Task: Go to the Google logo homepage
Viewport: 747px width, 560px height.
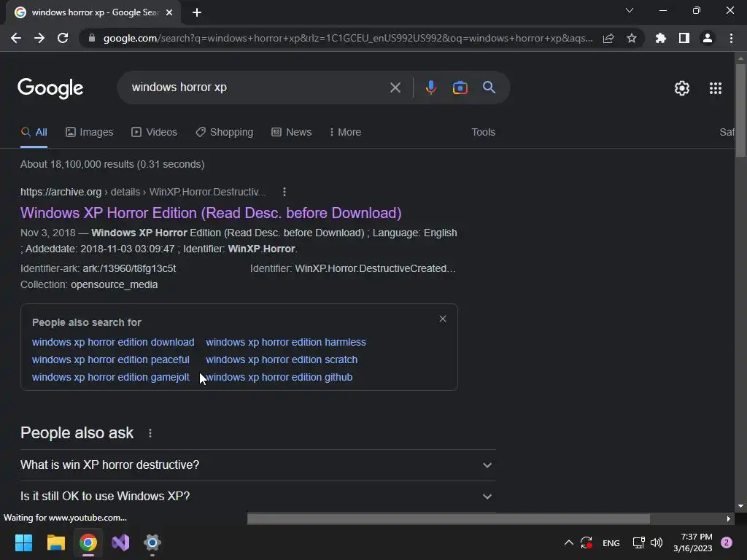Action: (50, 88)
